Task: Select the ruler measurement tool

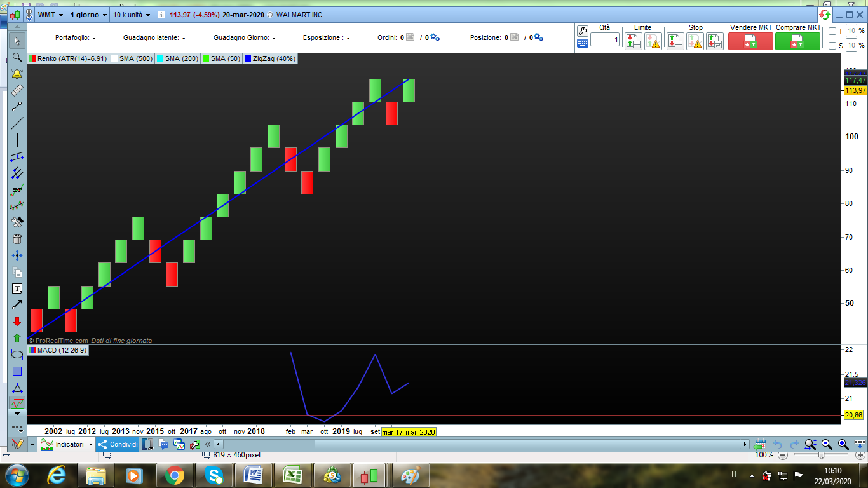Action: [x=17, y=90]
